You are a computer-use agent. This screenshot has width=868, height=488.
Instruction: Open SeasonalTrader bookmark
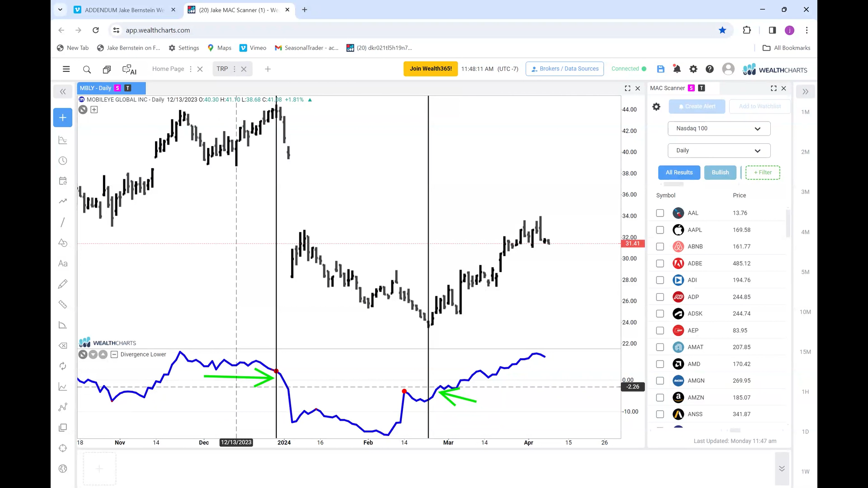[x=307, y=48]
